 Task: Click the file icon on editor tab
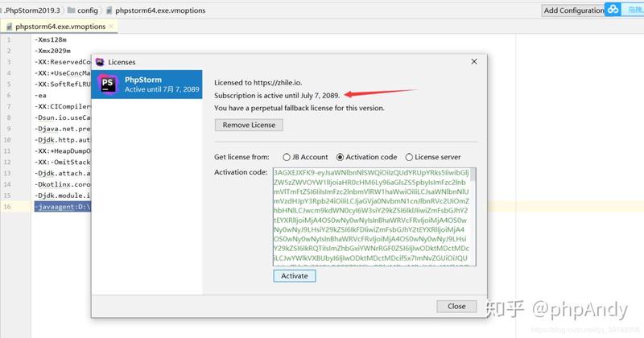(7, 27)
